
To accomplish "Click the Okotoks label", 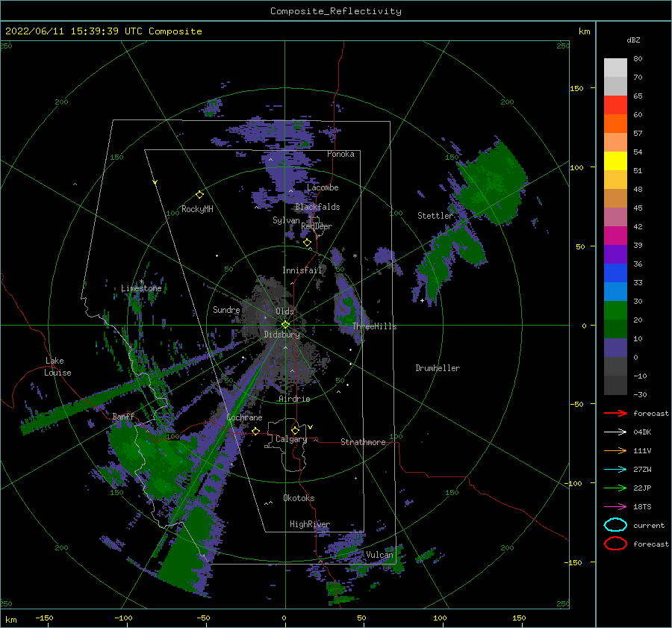I will tap(299, 497).
